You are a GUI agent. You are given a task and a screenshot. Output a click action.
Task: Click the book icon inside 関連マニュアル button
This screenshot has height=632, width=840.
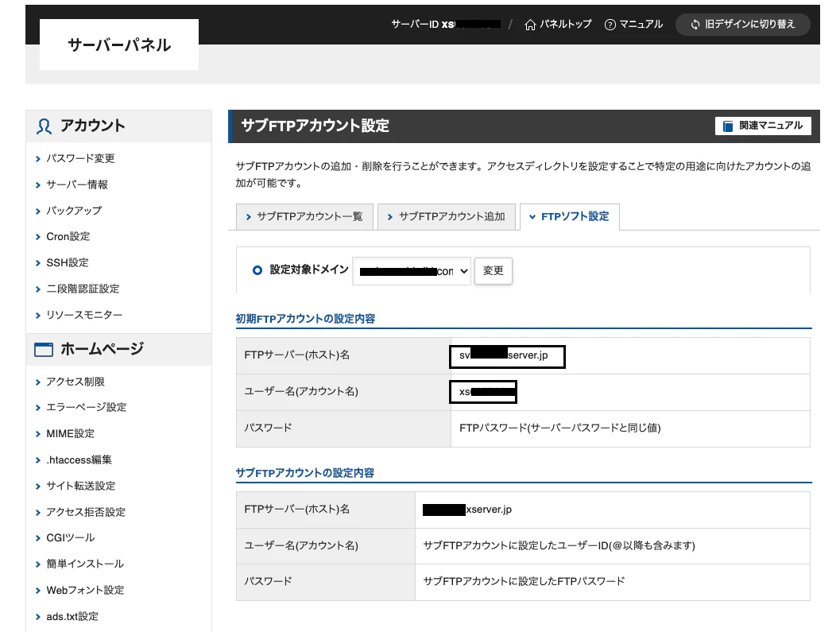pos(727,126)
